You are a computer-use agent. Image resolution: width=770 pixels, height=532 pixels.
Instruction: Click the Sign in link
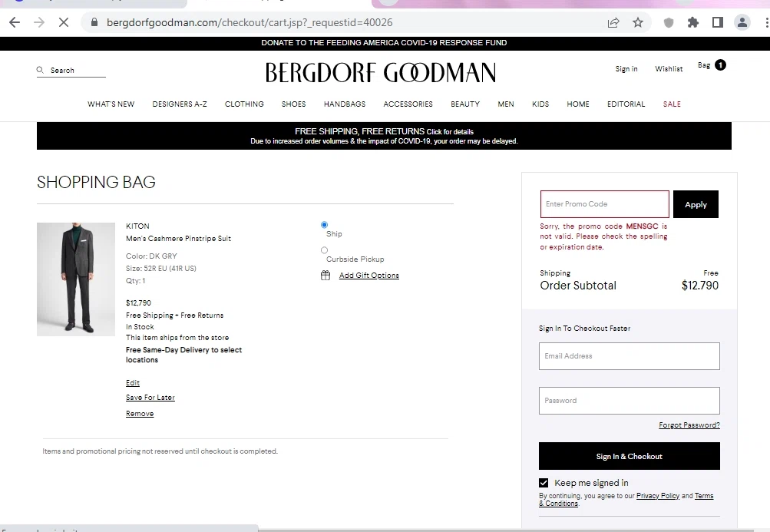tap(626, 69)
